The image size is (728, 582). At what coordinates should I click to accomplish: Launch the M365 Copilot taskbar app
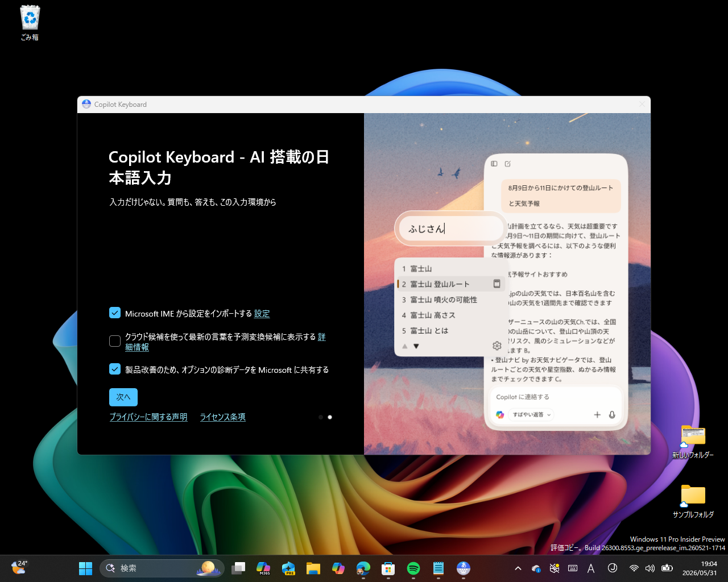[263, 568]
